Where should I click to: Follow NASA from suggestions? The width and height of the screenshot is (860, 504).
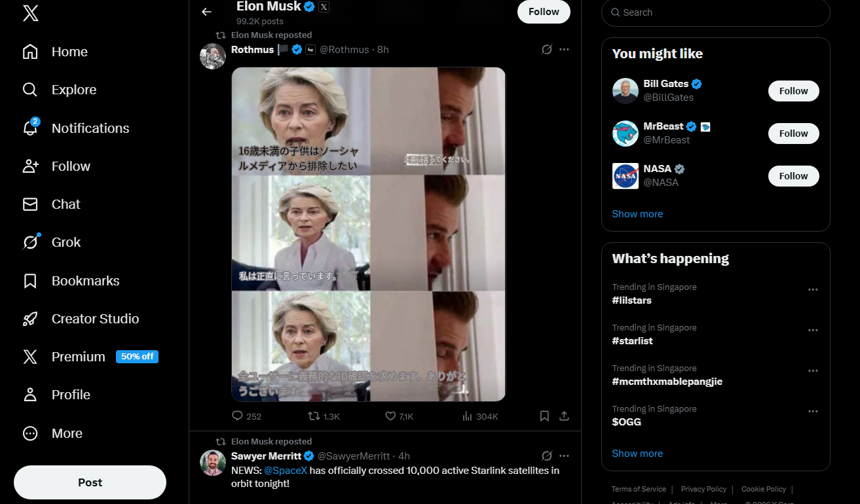click(793, 176)
